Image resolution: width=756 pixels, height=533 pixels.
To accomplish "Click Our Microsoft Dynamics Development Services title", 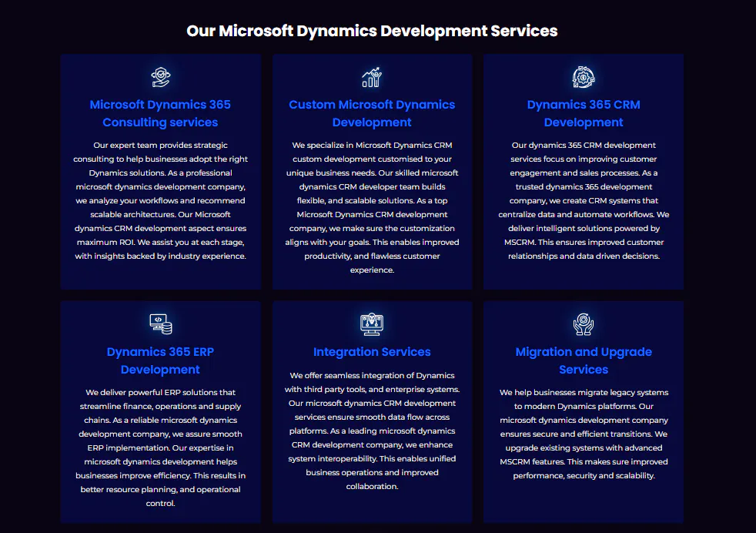I will click(372, 31).
